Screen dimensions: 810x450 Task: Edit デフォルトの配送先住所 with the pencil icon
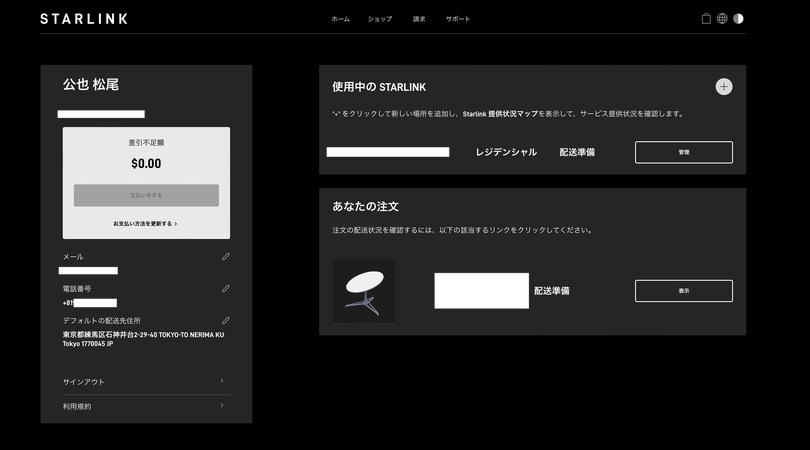tap(226, 321)
